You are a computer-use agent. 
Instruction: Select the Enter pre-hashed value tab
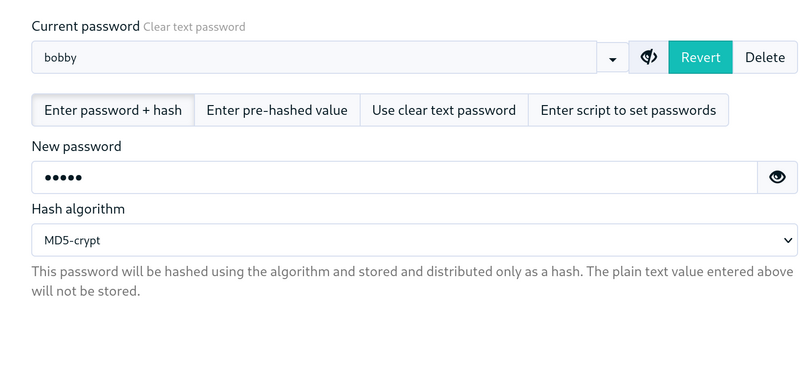pos(277,110)
